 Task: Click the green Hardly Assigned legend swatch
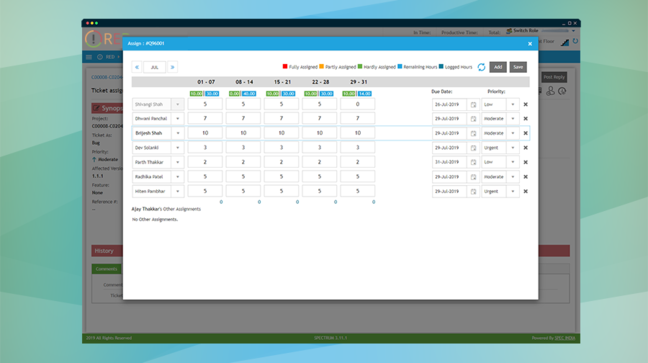tap(360, 66)
